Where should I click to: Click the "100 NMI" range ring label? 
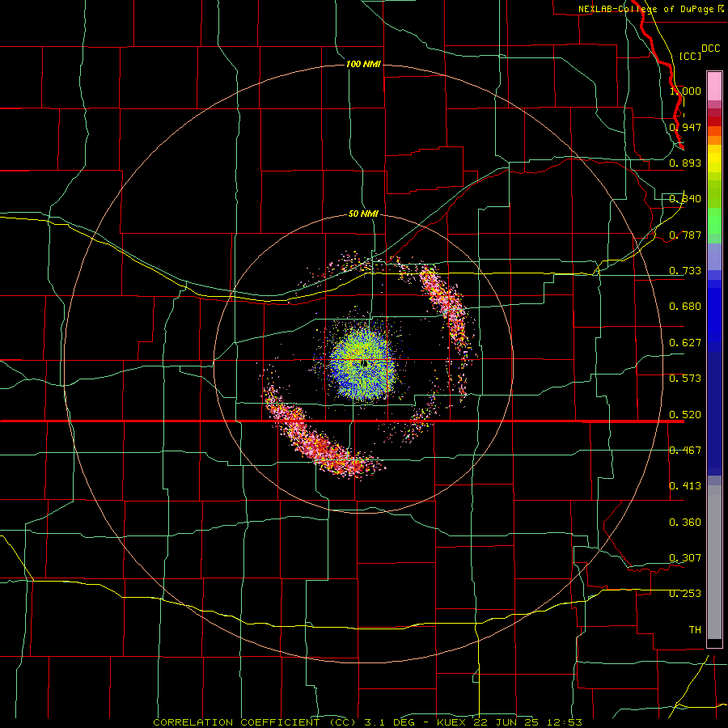click(363, 64)
